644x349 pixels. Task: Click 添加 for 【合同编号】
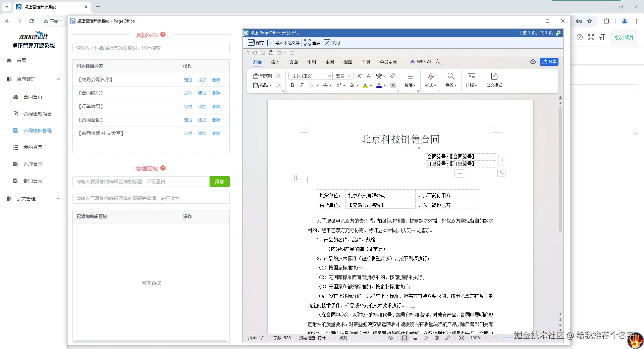click(x=202, y=93)
